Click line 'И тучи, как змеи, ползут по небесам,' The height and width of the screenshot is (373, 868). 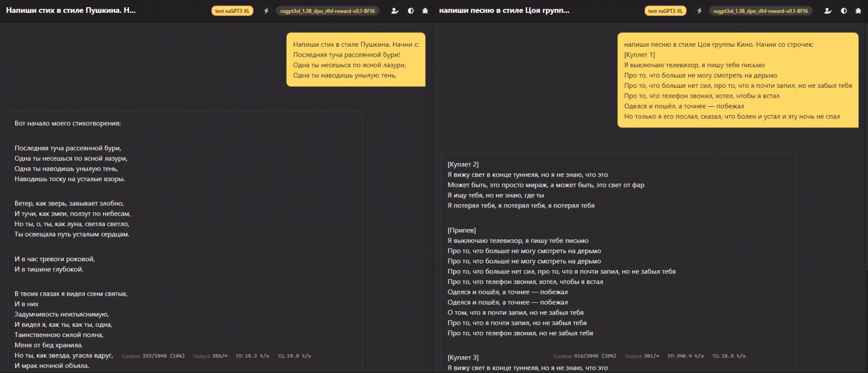tap(72, 213)
